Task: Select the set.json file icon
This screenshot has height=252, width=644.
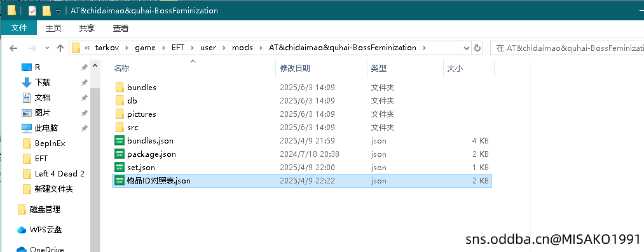Action: pos(120,167)
